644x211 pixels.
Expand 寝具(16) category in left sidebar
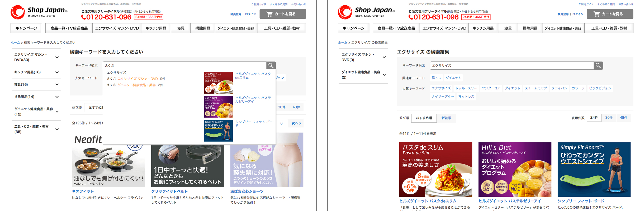36,85
